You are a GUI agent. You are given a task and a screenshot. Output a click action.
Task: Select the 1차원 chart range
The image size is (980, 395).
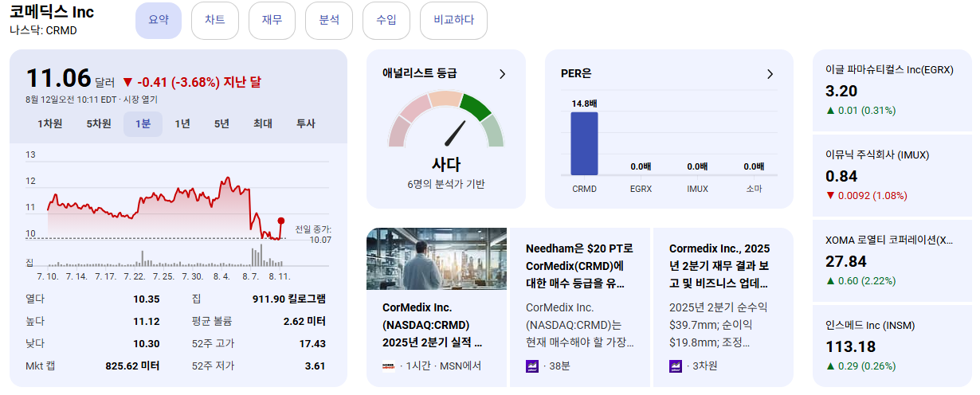point(49,123)
